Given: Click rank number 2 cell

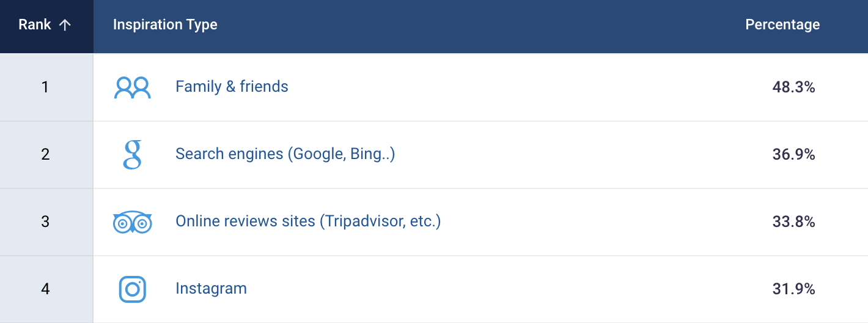Looking at the screenshot, I should [x=46, y=155].
